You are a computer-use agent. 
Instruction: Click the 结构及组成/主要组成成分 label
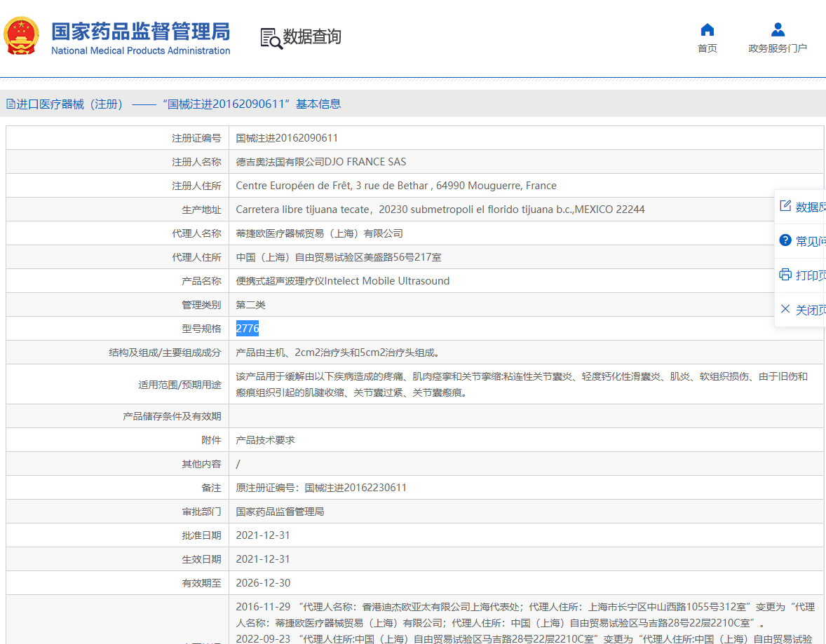pos(165,352)
